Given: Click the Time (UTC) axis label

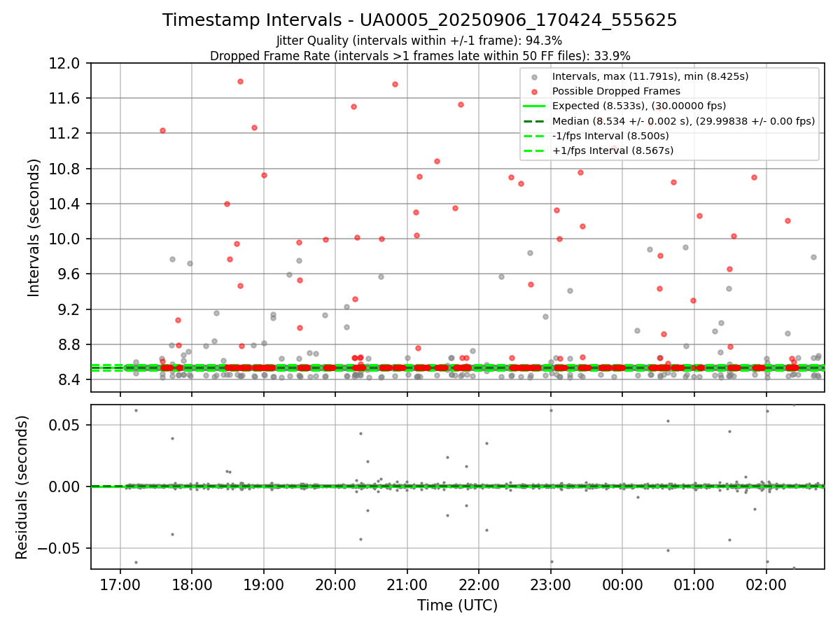Looking at the screenshot, I should click(x=457, y=605).
